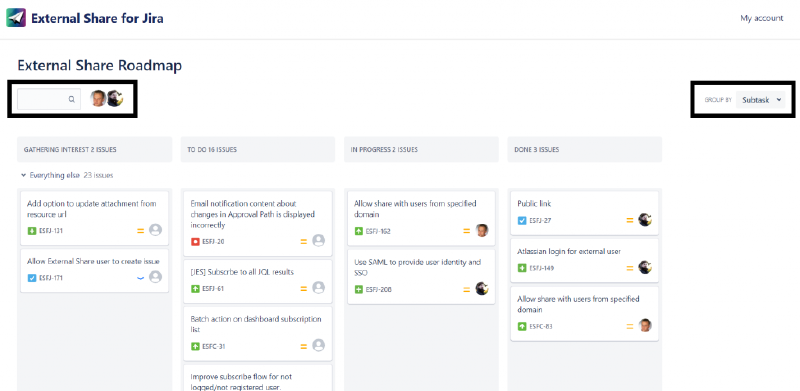The image size is (800, 391).
Task: Open My account
Action: coord(762,18)
